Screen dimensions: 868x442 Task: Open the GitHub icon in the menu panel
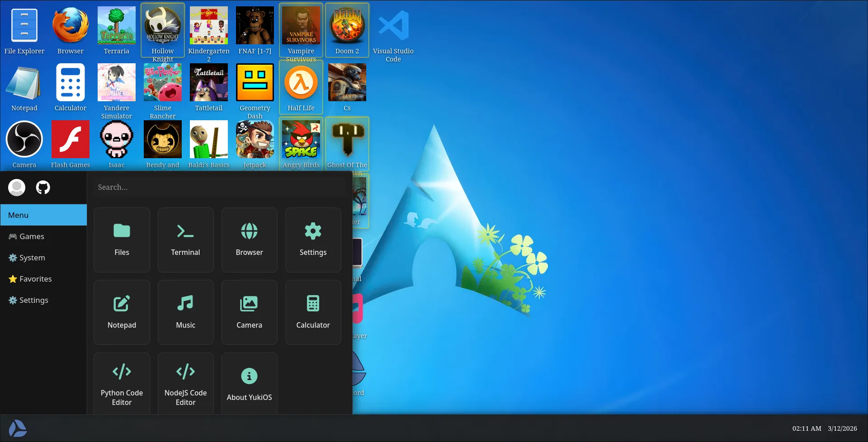pyautogui.click(x=43, y=187)
